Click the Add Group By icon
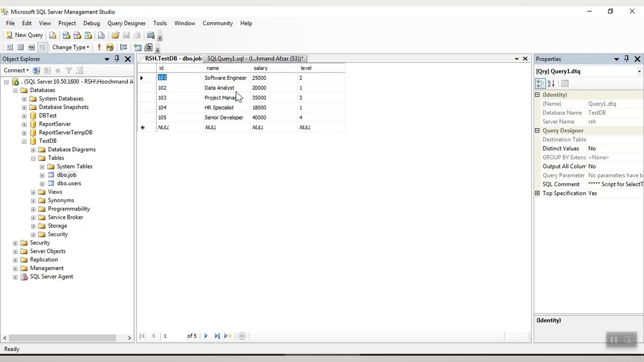Image resolution: width=644 pixels, height=362 pixels. point(124,47)
